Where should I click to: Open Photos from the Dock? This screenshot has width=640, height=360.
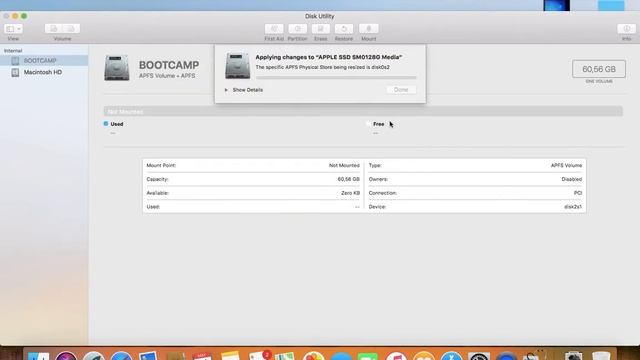click(x=313, y=356)
